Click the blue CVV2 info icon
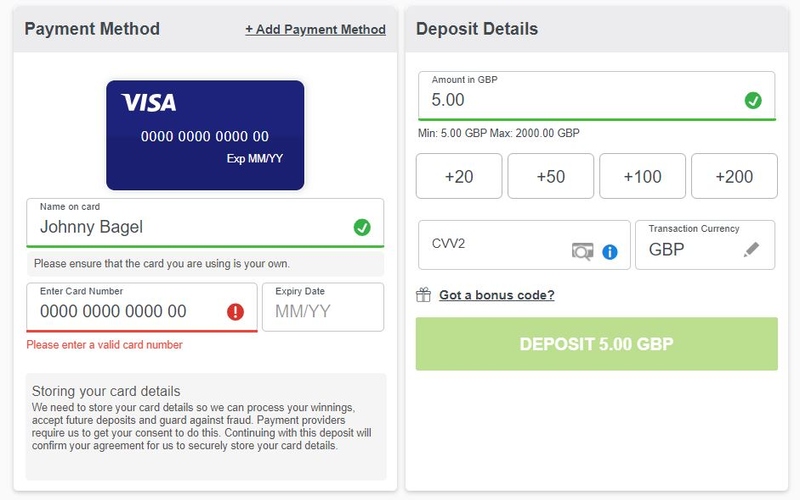The image size is (800, 500). (609, 252)
